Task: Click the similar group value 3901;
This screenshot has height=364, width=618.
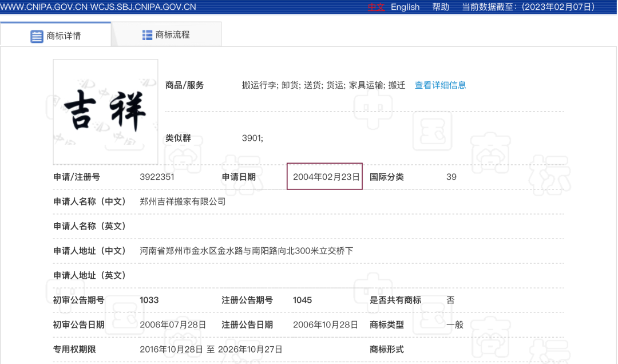Action: point(252,138)
